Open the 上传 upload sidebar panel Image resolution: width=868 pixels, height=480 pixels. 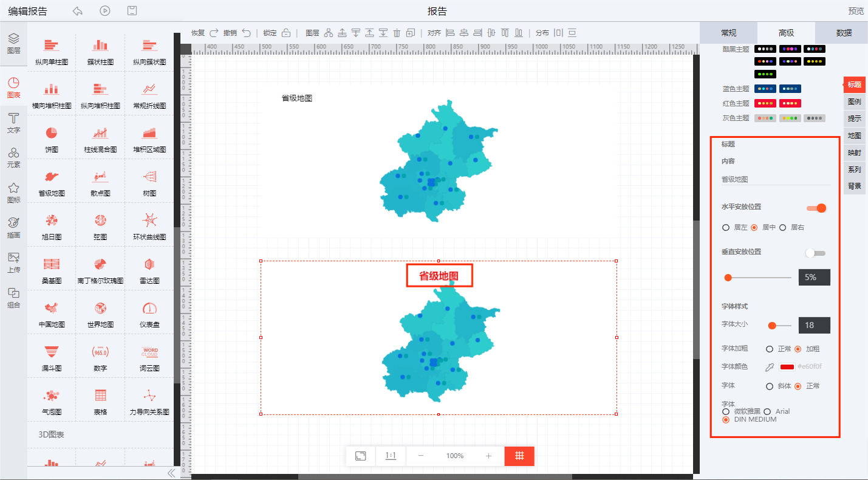pyautogui.click(x=13, y=262)
